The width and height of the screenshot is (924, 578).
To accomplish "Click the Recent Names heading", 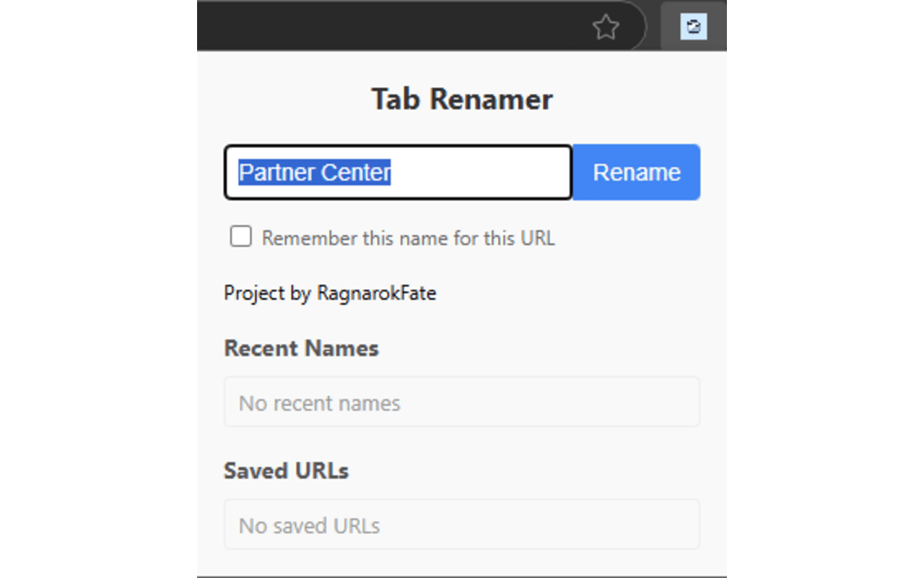I will pos(301,348).
